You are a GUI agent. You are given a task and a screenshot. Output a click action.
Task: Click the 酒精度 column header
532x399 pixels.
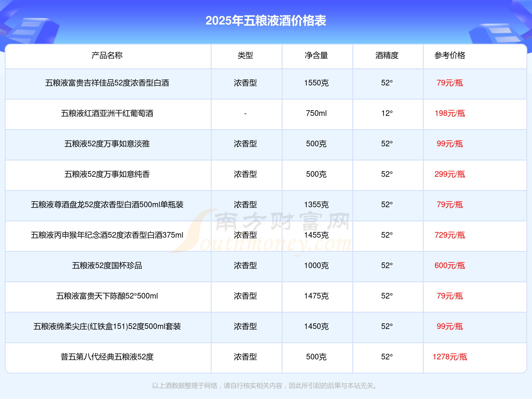(x=387, y=55)
